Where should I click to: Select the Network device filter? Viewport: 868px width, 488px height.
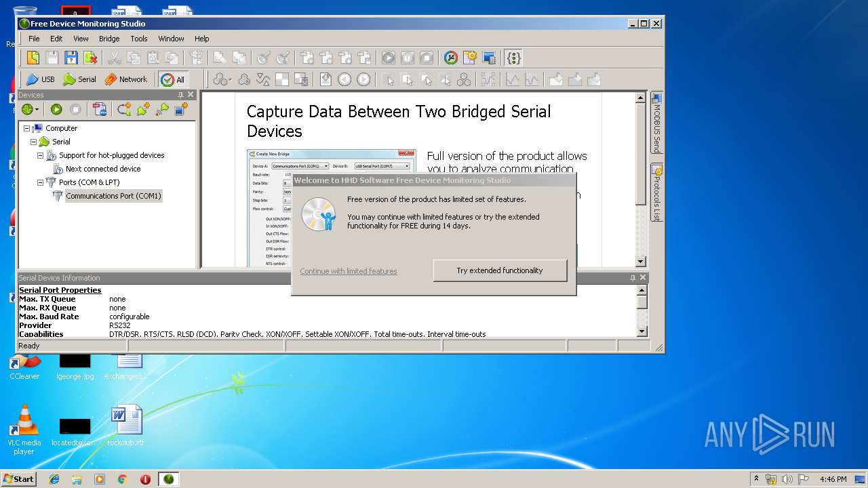tap(125, 79)
